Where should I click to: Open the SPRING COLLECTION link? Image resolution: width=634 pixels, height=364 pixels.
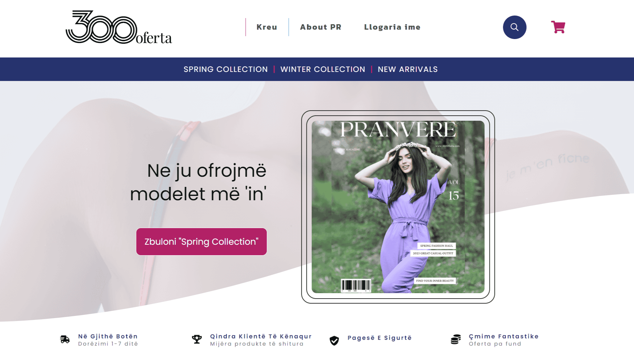tap(226, 69)
